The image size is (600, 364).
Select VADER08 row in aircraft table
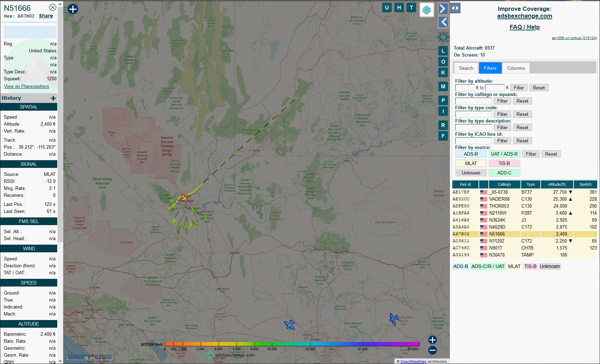click(525, 199)
